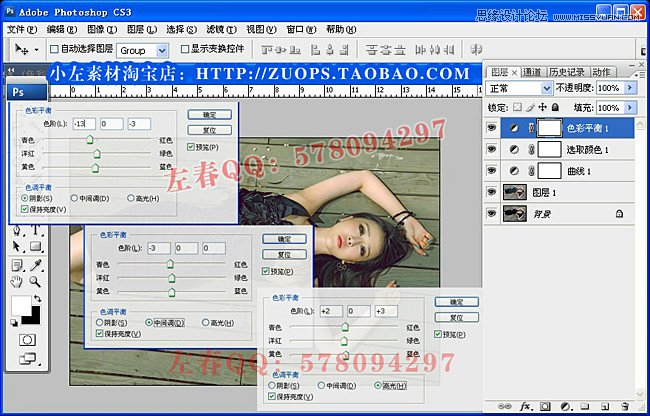Click the Move tool icon in options bar
Image resolution: width=650 pixels, height=416 pixels.
tap(22, 49)
